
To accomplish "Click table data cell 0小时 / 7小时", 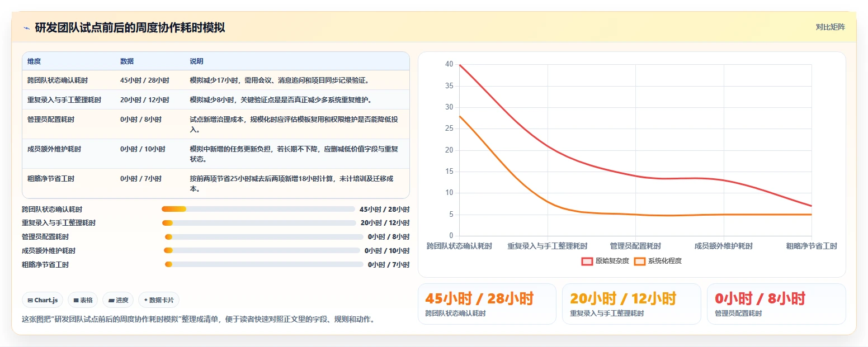I will (141, 179).
